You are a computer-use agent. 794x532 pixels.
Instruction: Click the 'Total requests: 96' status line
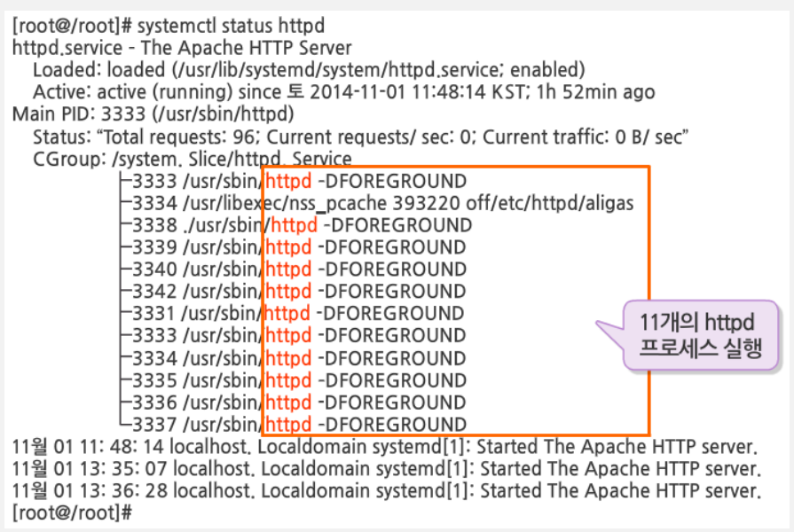tap(360, 137)
